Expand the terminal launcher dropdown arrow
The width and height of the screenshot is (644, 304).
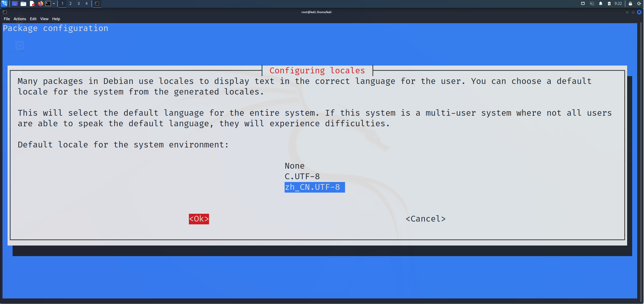click(x=54, y=4)
